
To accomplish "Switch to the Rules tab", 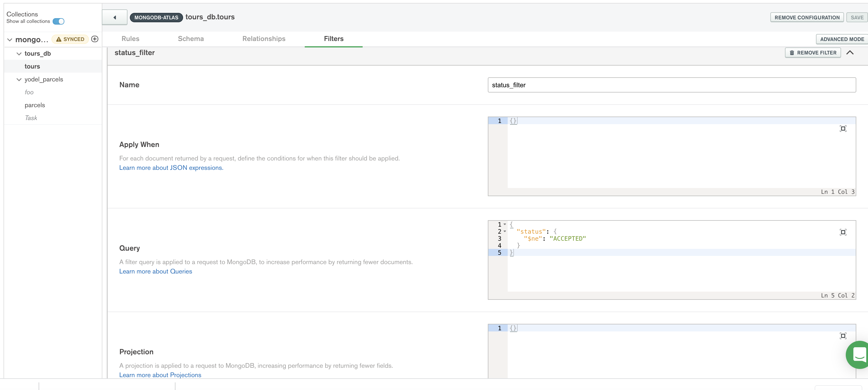I will 130,39.
